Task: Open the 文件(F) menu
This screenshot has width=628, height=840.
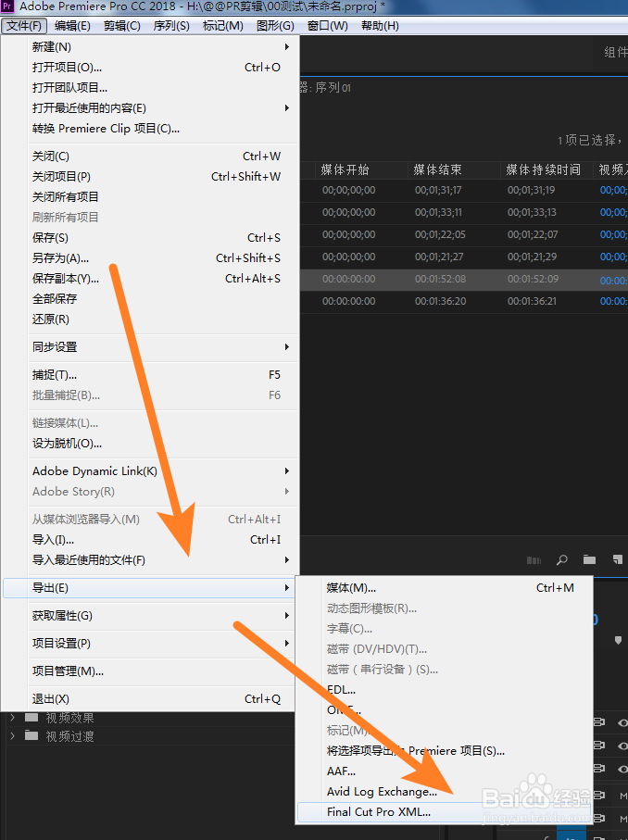Action: (24, 26)
